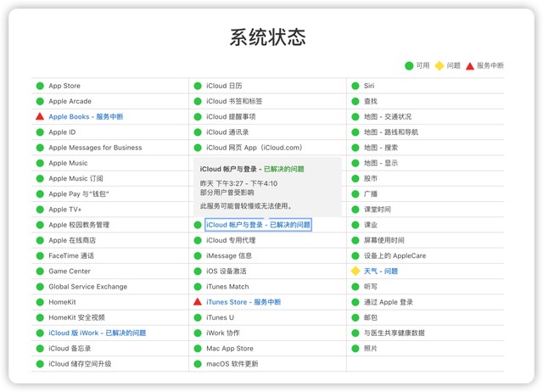The width and height of the screenshot is (543, 392).
Task: Click the Apple Pay 与"钱包" entry
Action: pyautogui.click(x=79, y=194)
